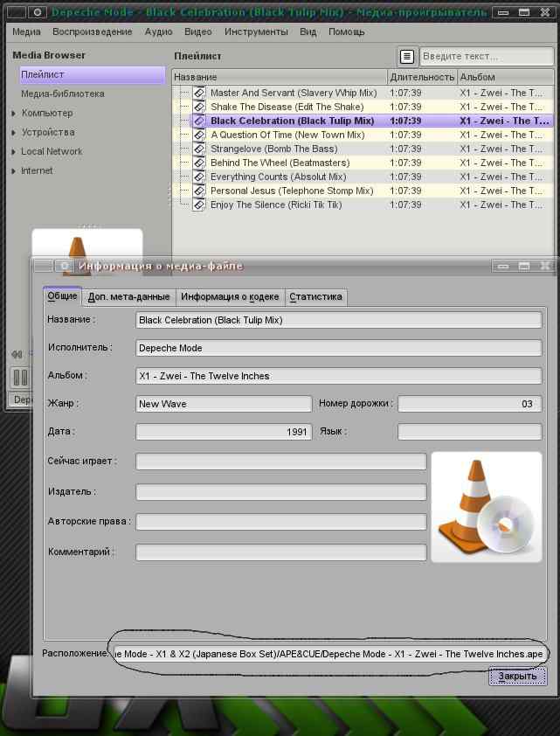The height and width of the screenshot is (736, 560).
Task: Open the Вид menu
Action: click(308, 32)
